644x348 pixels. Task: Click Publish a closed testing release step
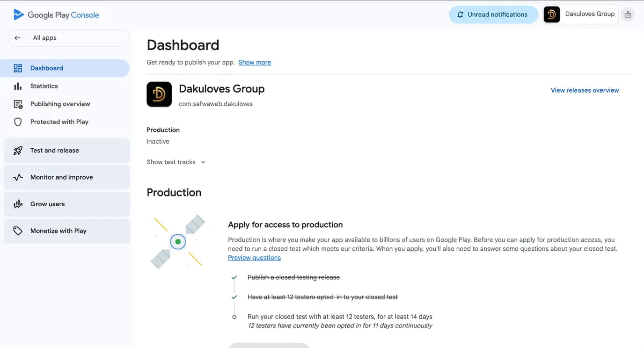[x=293, y=277]
